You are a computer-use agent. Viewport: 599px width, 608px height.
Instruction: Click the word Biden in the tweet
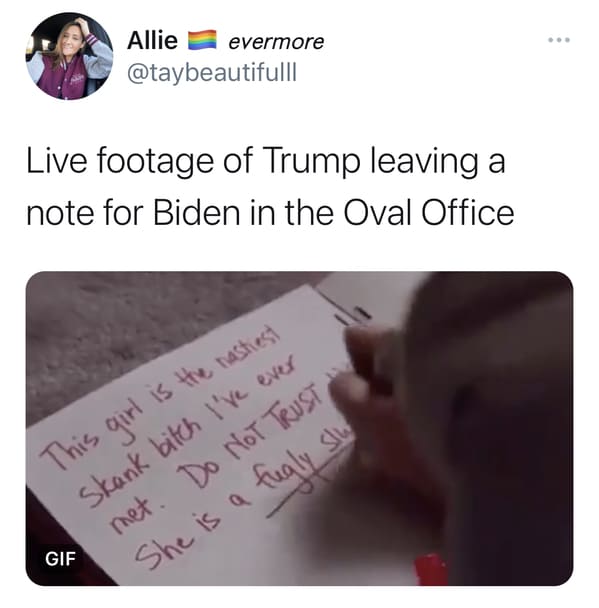[197, 213]
